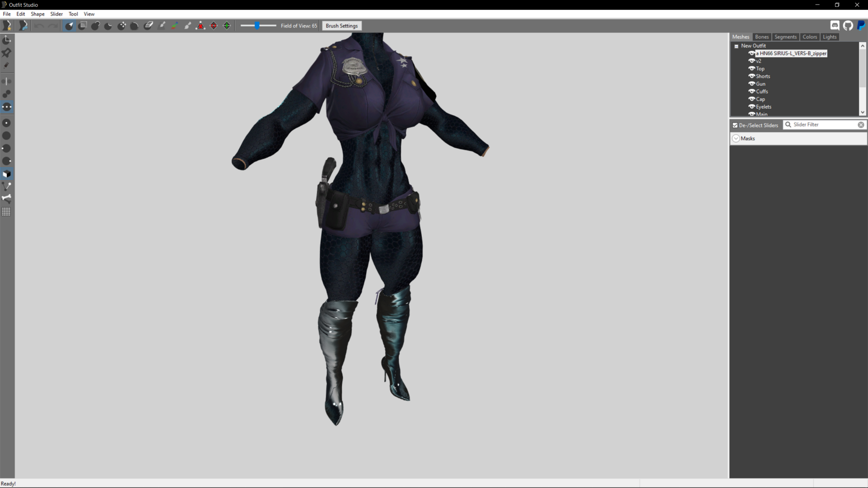Image resolution: width=868 pixels, height=488 pixels.
Task: Click the Vertex edit pencil icon
Action: 7,66
